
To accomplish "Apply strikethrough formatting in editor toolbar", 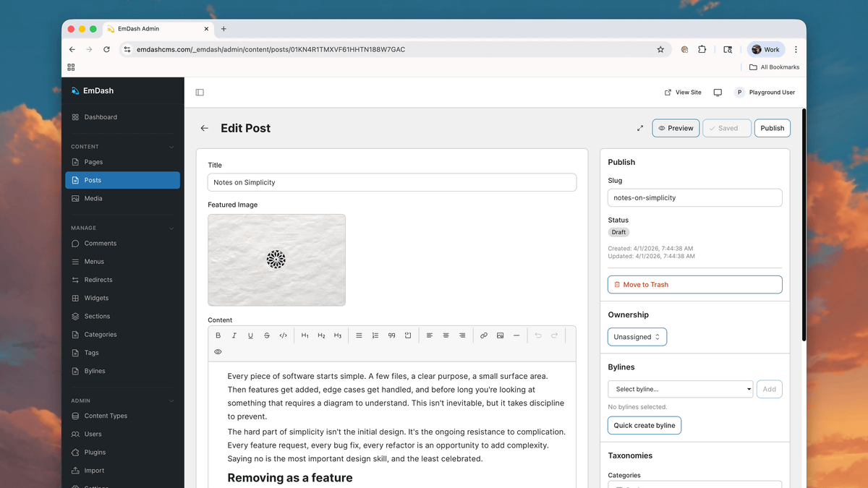I will (267, 335).
